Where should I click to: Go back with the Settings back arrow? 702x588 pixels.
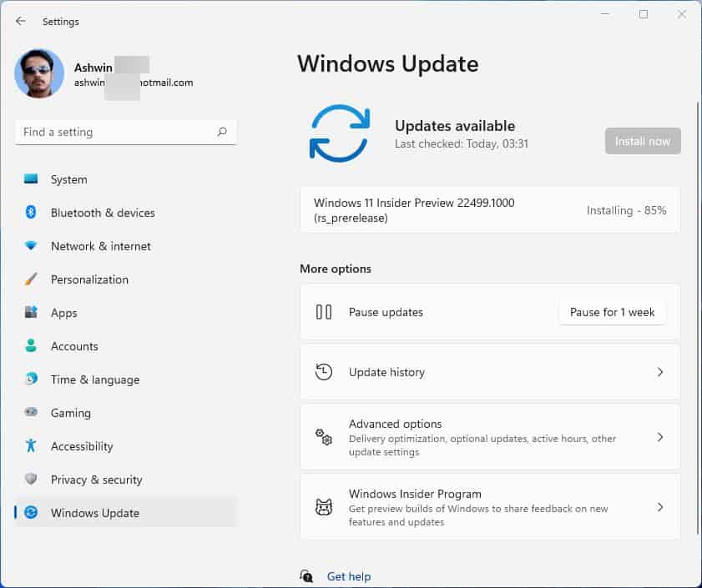(21, 21)
